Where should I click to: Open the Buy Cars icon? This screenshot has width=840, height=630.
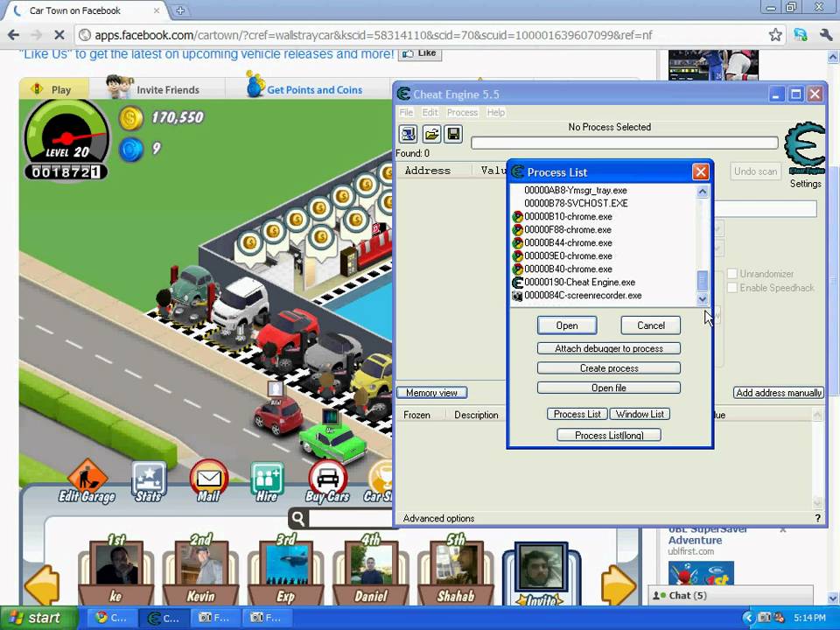pos(327,481)
